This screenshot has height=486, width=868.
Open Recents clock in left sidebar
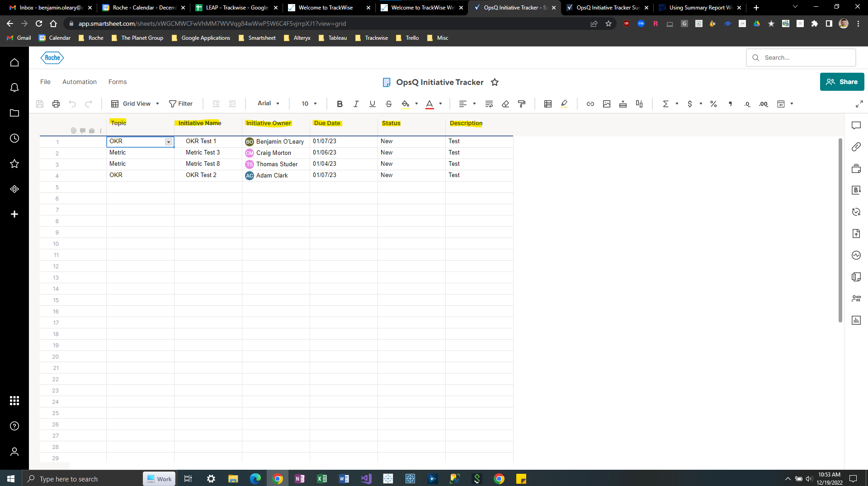point(14,138)
